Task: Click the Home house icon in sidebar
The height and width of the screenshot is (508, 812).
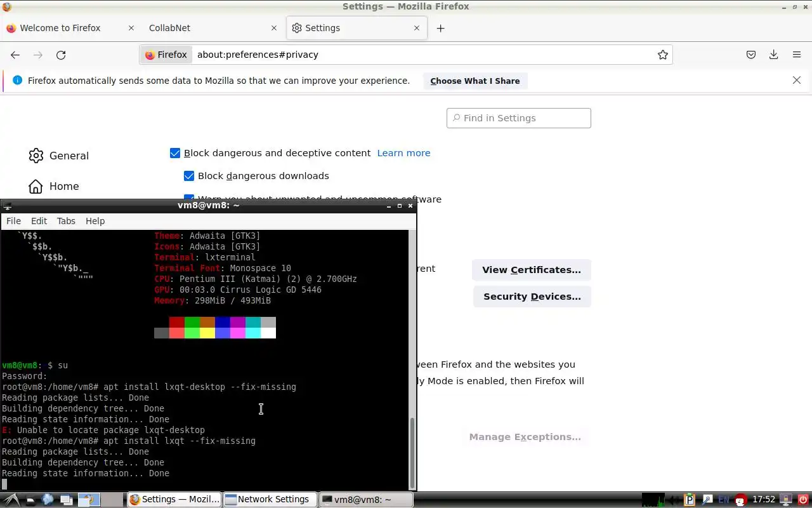Action: point(36,186)
